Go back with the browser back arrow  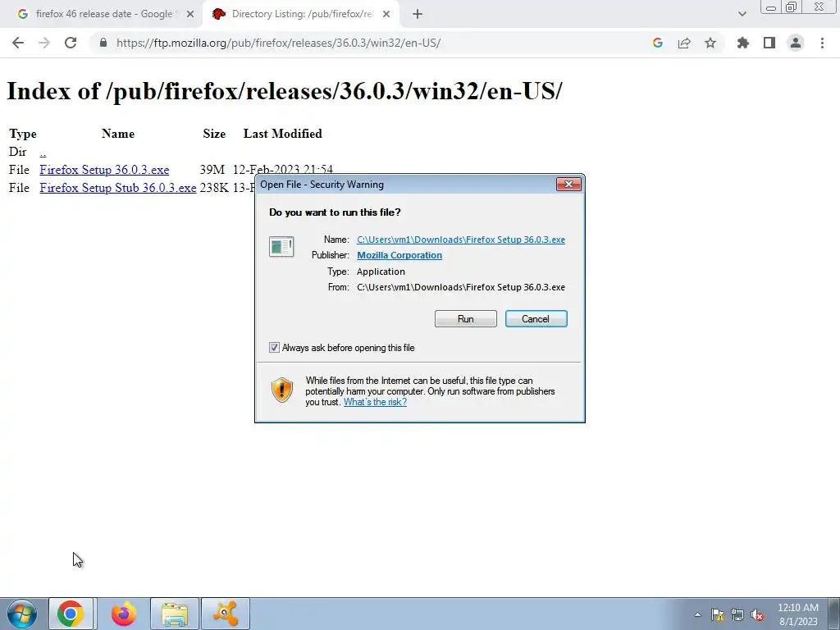18,43
